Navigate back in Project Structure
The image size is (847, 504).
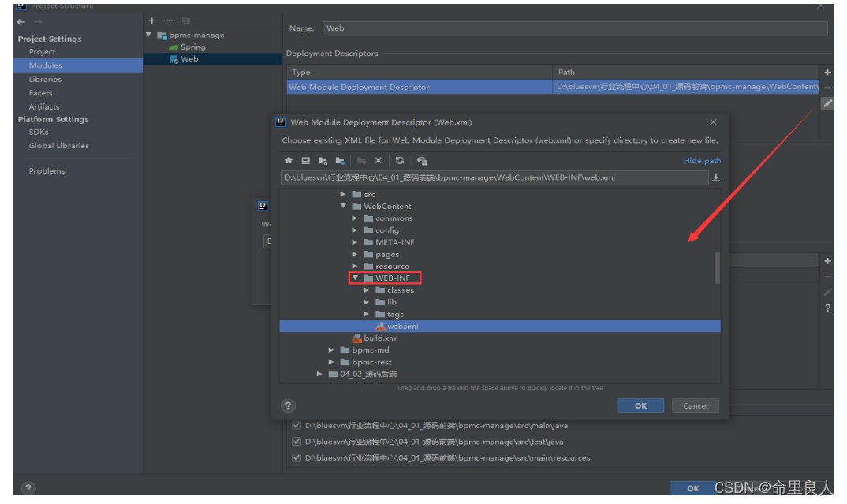click(x=21, y=22)
